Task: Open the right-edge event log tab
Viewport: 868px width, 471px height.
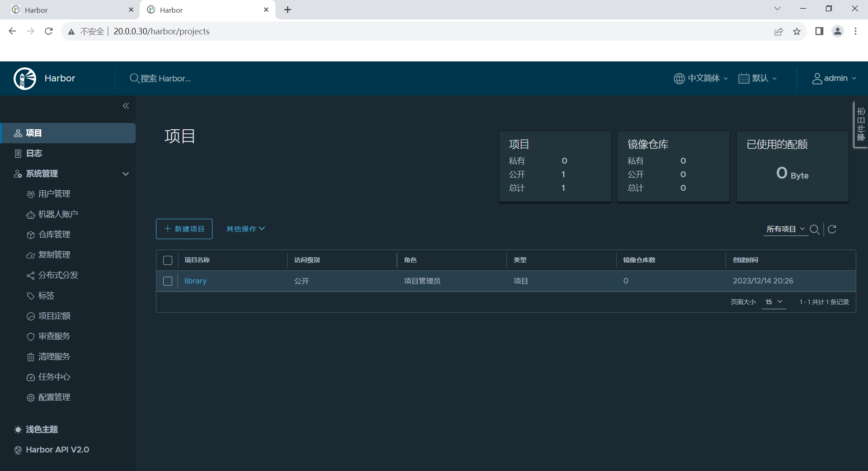Action: point(861,124)
